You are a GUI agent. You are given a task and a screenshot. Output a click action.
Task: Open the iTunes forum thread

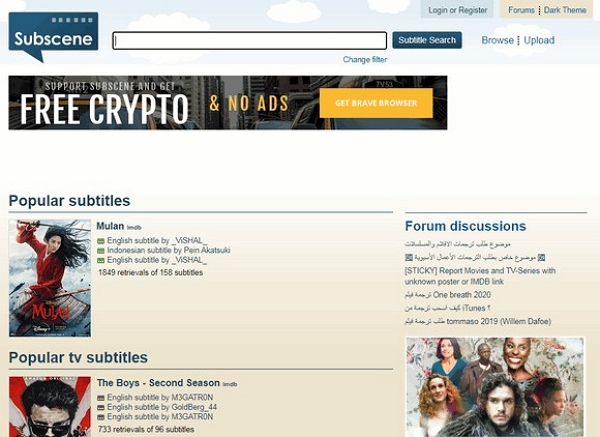447,308
